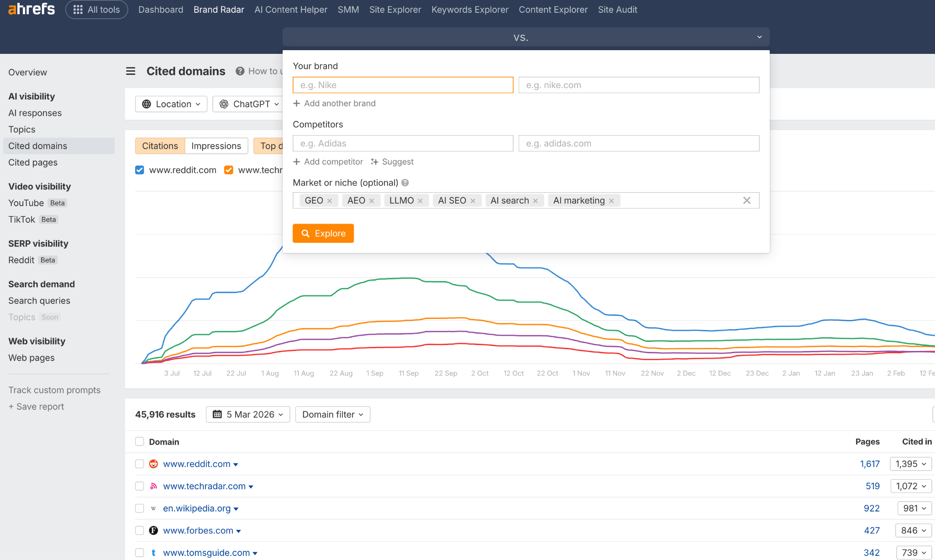The height and width of the screenshot is (560, 935).
Task: Click the Suggest sparkle icon under Competitors
Action: 374,162
